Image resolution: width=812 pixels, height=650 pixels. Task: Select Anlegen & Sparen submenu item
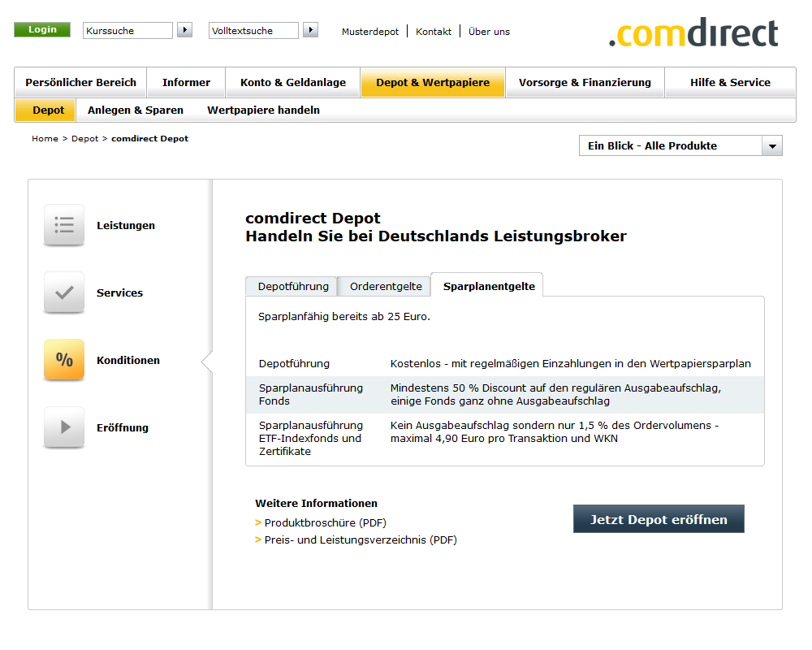(x=136, y=110)
